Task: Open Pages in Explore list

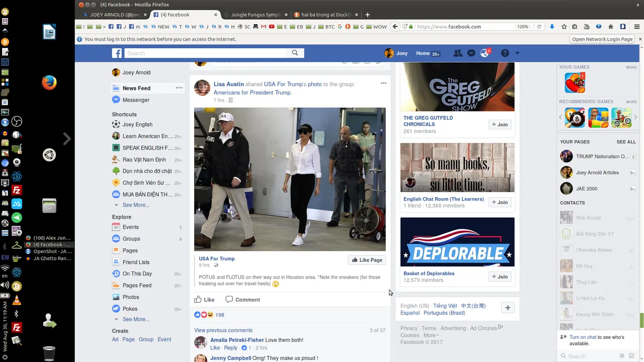Action: coord(130,250)
